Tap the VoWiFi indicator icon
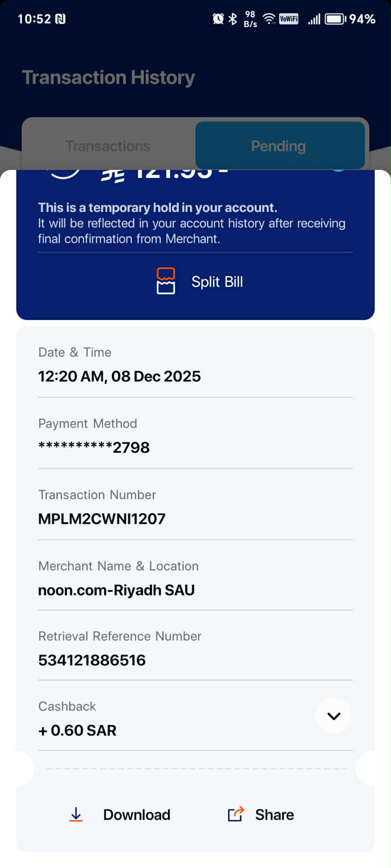Image resolution: width=391 pixels, height=868 pixels. coord(289,19)
